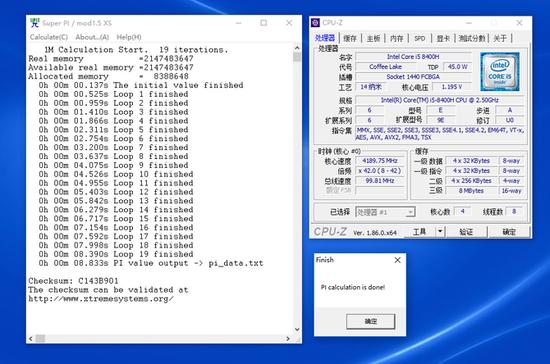Close the Super PI window
Image resolution: width=550 pixels, height=364 pixels.
[289, 23]
